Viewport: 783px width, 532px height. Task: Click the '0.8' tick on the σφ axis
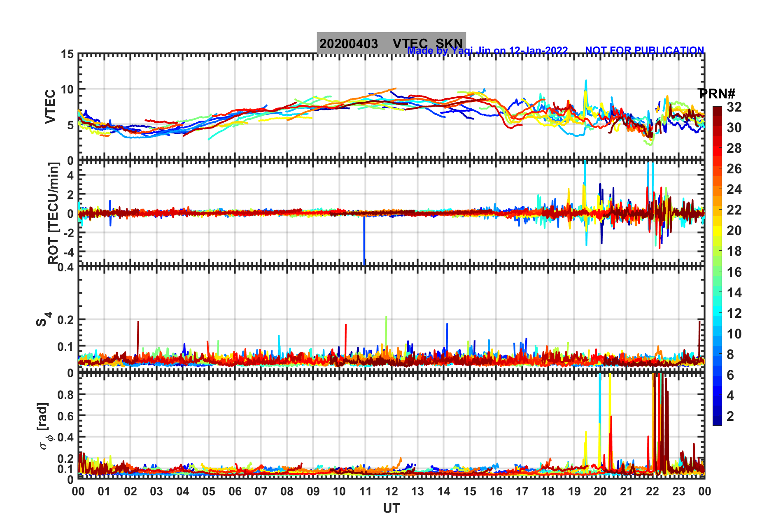pos(66,394)
